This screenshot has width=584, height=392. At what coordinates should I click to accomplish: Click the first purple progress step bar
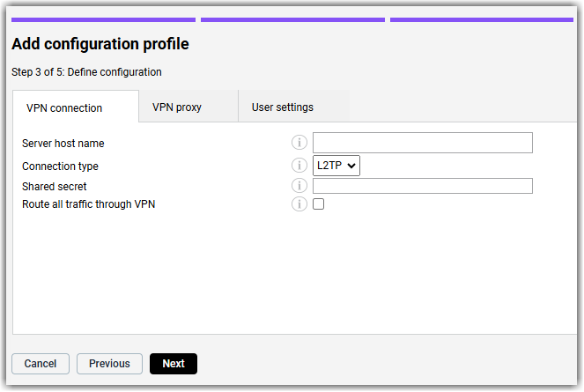click(103, 19)
